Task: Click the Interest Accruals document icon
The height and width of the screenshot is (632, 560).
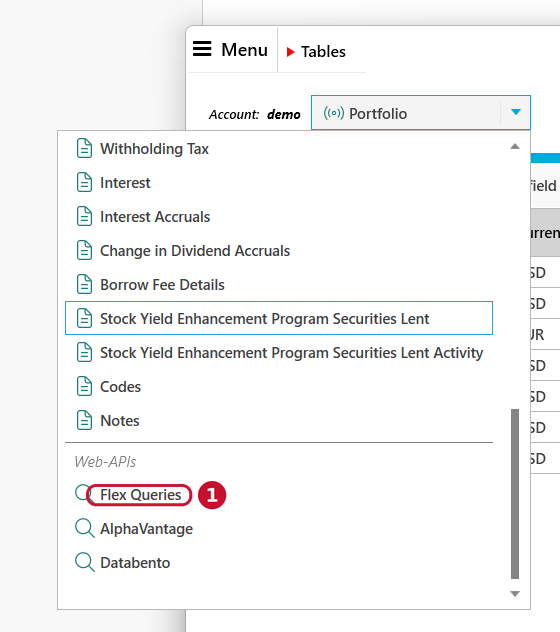Action: pyautogui.click(x=84, y=216)
